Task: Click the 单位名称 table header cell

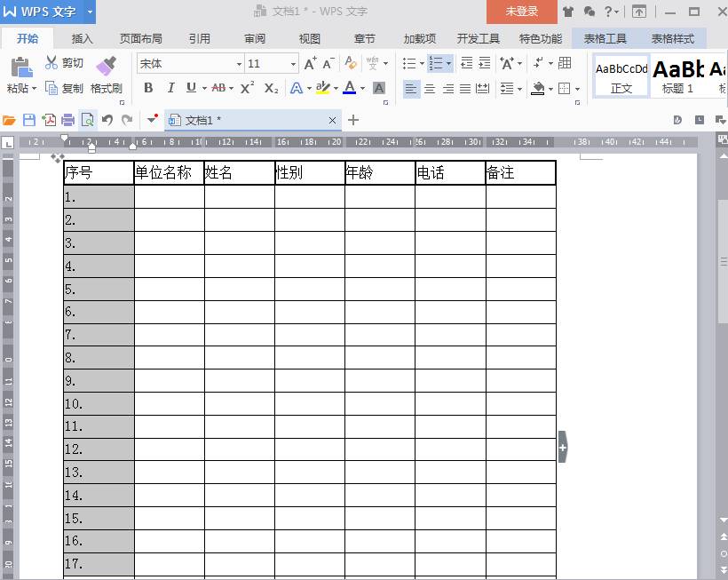Action: coord(169,172)
